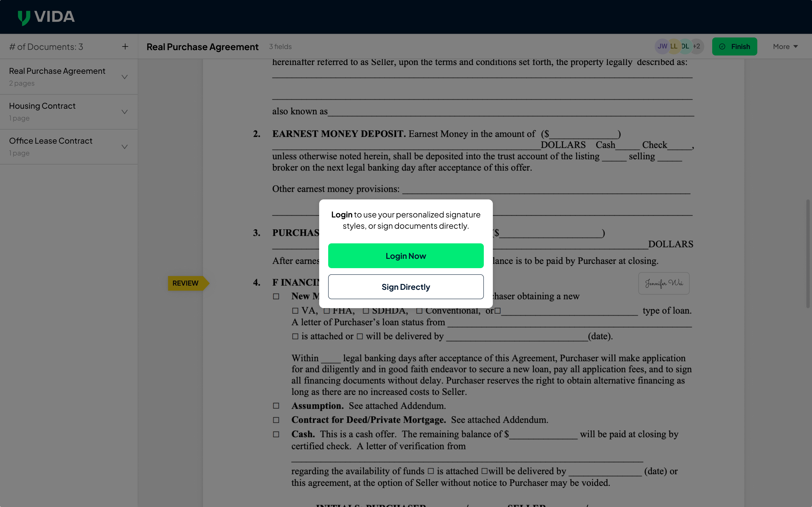
Task: Click the VIDA logo
Action: [46, 16]
